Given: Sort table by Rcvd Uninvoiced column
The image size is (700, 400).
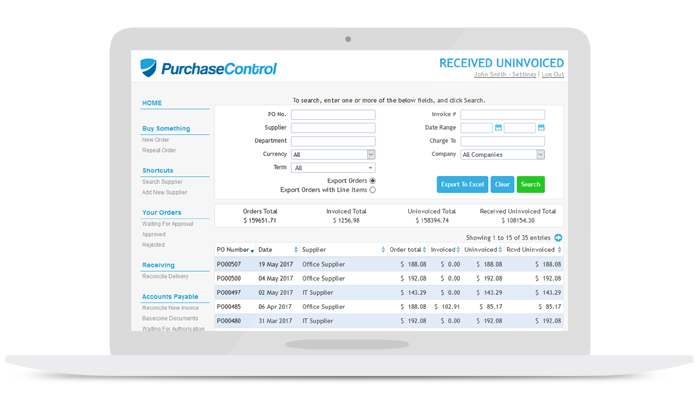Looking at the screenshot, I should pyautogui.click(x=559, y=250).
